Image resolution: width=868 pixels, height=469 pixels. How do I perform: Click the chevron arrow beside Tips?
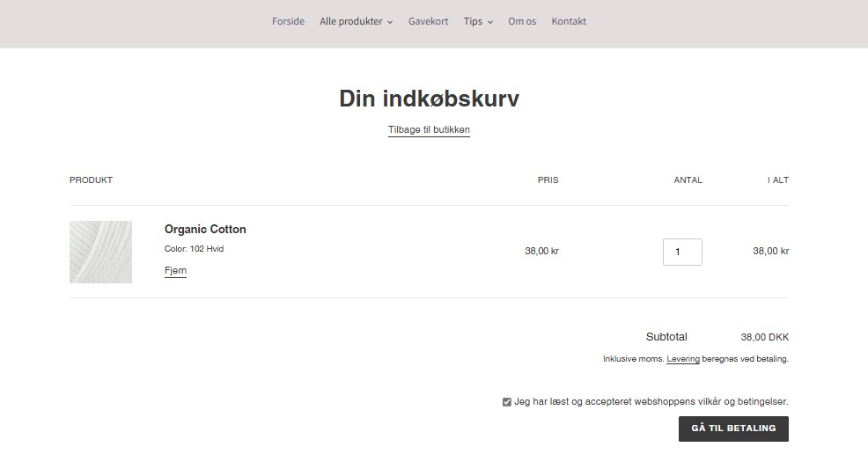pos(490,22)
